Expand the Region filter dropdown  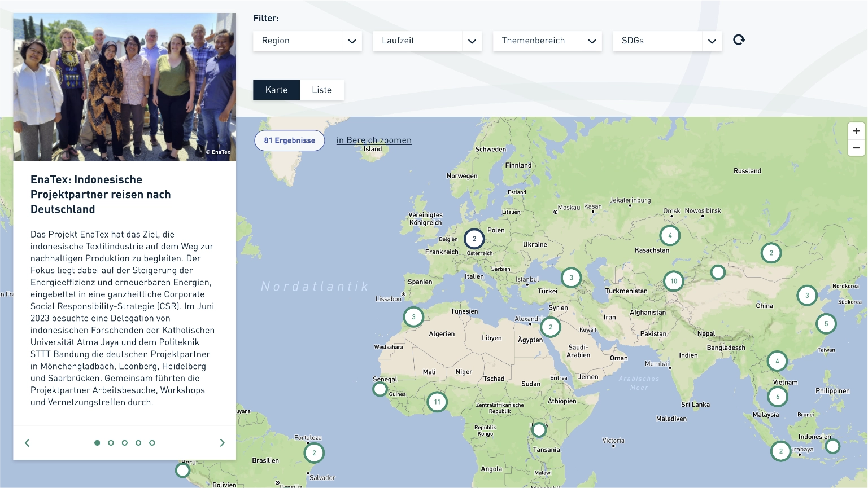pos(307,41)
